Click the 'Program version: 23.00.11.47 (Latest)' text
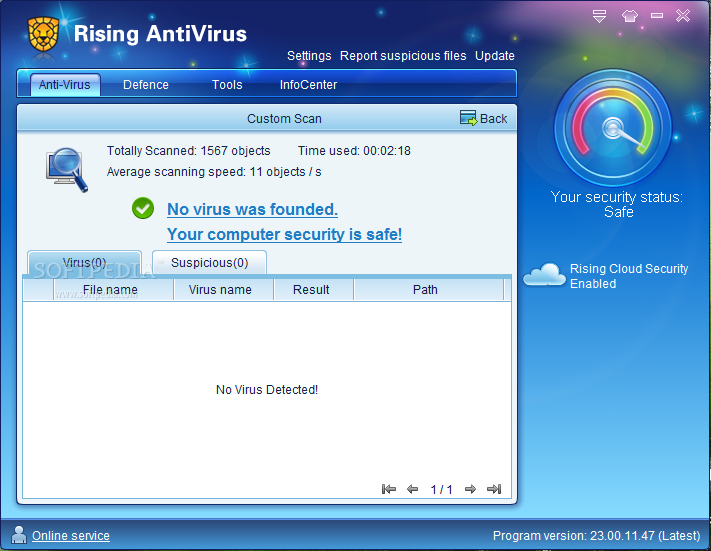The width and height of the screenshot is (711, 551). tap(597, 536)
